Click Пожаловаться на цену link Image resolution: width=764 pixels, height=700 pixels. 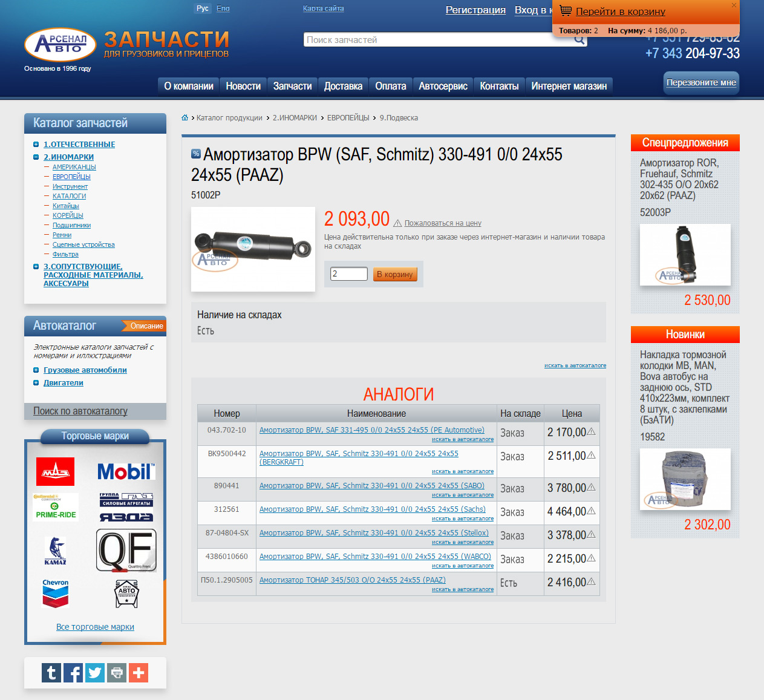click(443, 223)
